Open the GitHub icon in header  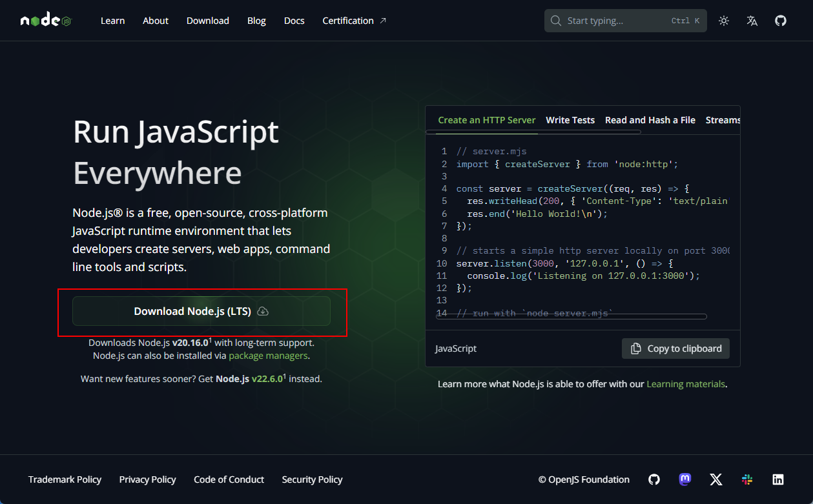click(x=781, y=21)
